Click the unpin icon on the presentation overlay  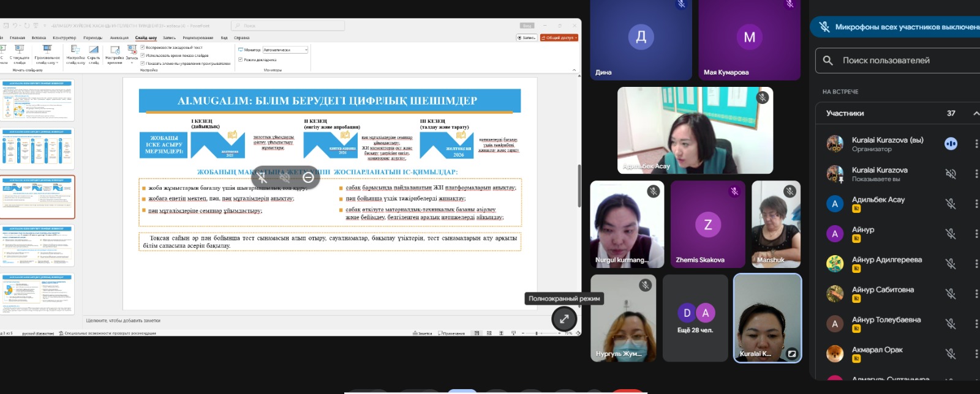[262, 177]
